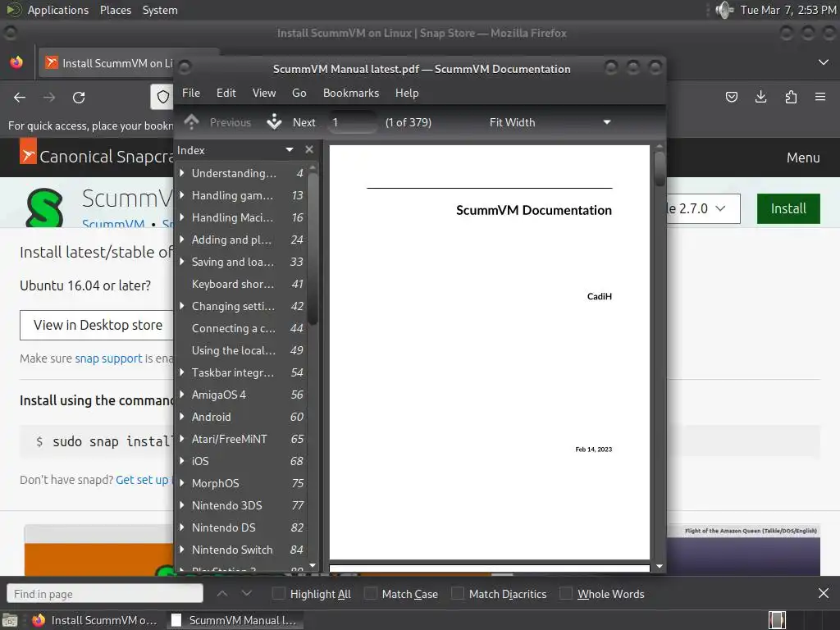Click View in Desktop store button
Viewport: 840px width, 630px height.
pos(98,325)
